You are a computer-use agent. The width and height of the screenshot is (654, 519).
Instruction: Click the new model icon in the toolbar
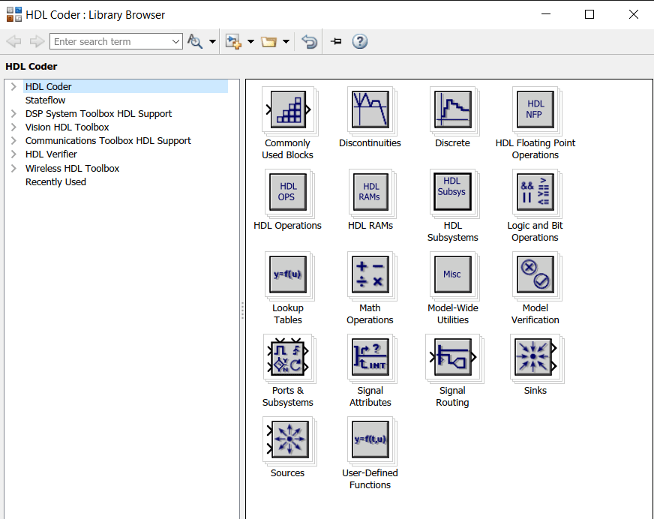[233, 41]
